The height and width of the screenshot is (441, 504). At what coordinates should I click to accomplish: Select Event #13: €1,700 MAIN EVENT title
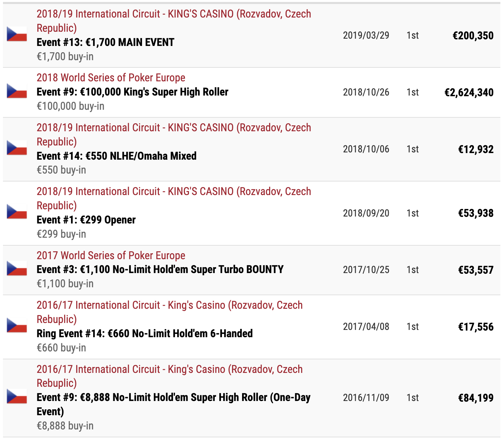pos(105,42)
